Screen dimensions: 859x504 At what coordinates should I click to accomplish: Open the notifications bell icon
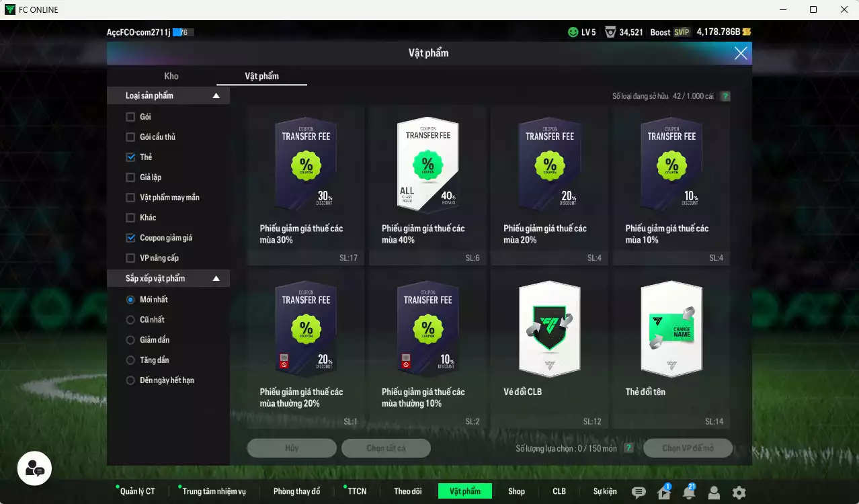click(x=689, y=493)
